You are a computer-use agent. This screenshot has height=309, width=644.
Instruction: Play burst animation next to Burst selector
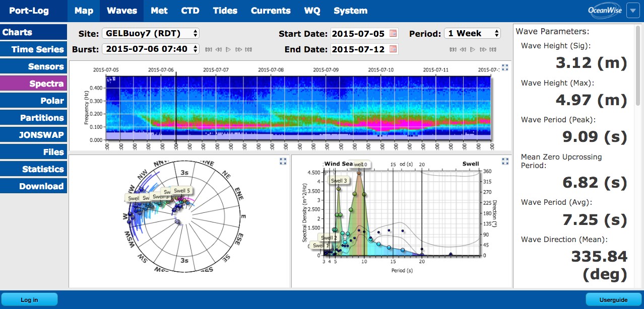click(x=228, y=49)
